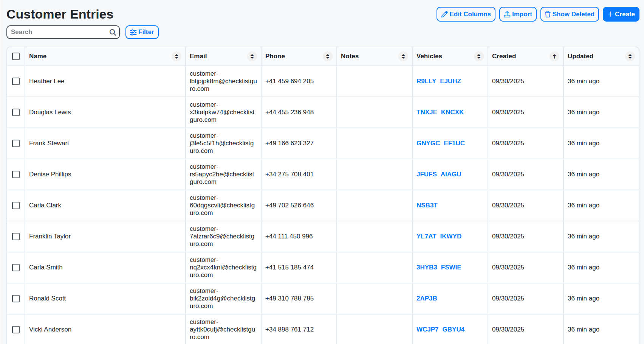Click the search magnifier icon
This screenshot has width=644, height=344.
[112, 32]
